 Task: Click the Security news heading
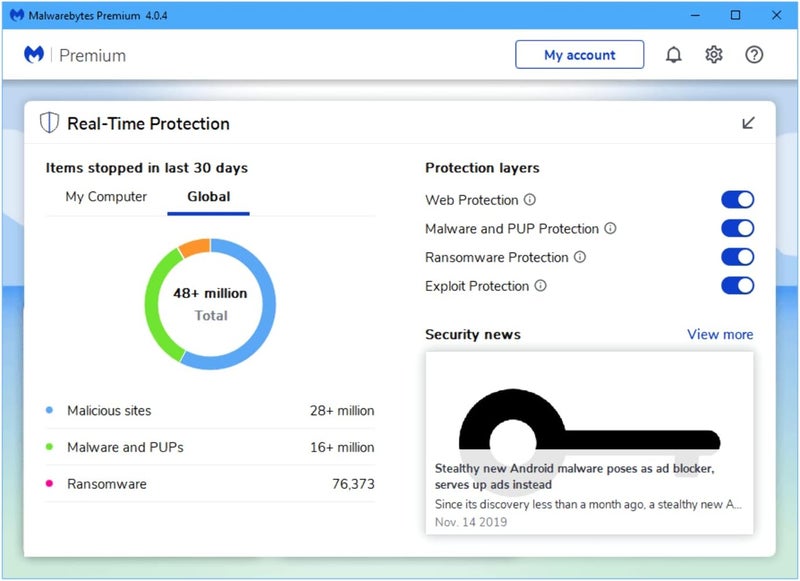coord(472,335)
